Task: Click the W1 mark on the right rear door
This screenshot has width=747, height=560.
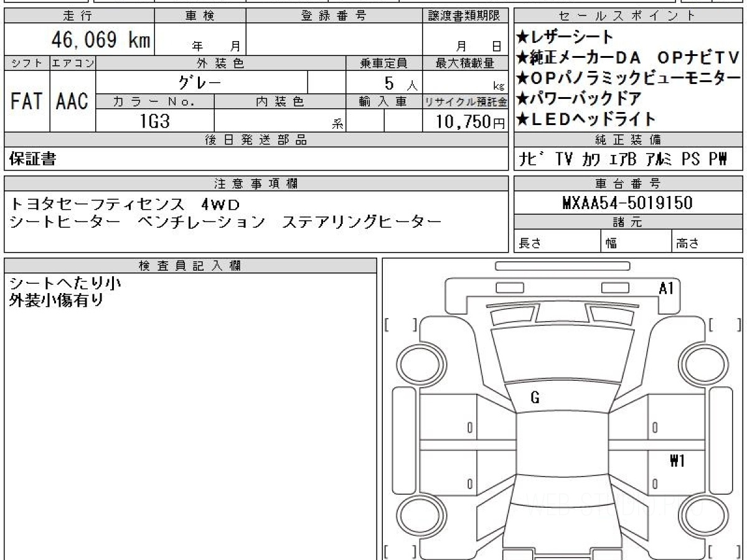Action: [x=677, y=461]
